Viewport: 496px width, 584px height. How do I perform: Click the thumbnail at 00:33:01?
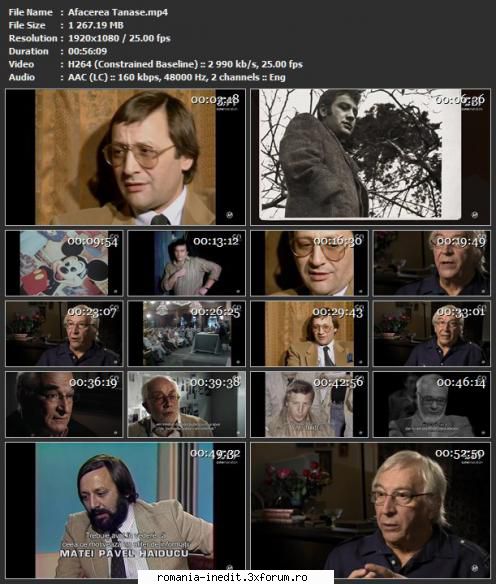432,334
